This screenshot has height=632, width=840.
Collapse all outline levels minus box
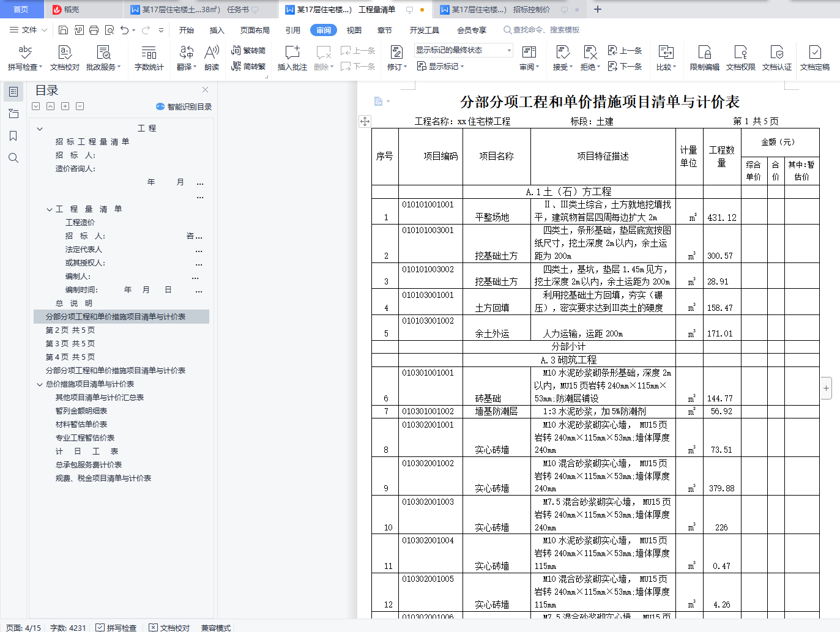click(x=80, y=106)
